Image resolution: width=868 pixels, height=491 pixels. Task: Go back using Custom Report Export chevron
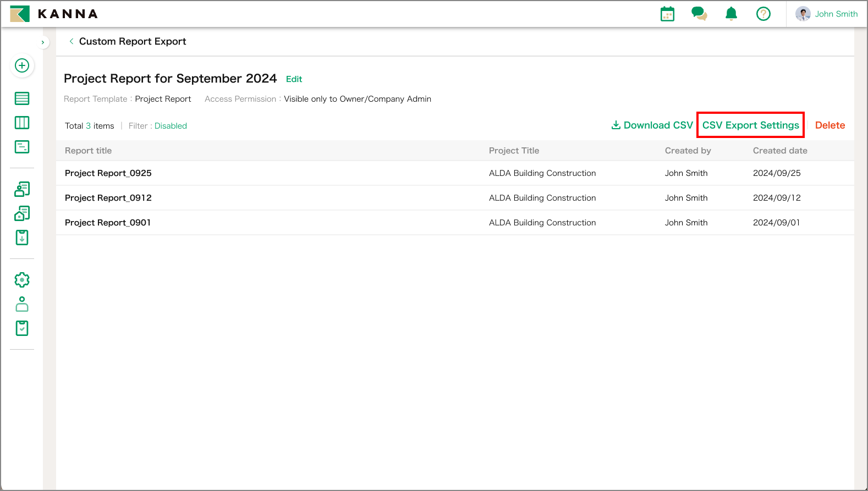tap(72, 41)
